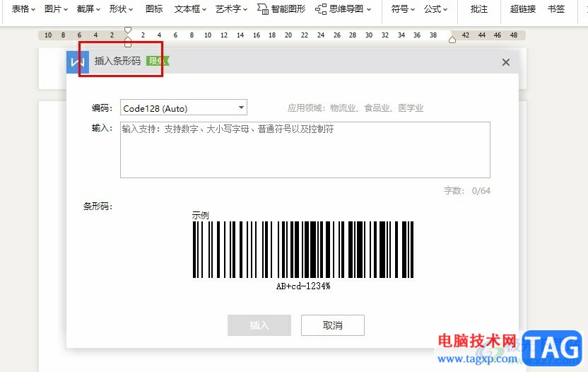Click the 输入 input label
The width and height of the screenshot is (588, 372).
[x=102, y=128]
